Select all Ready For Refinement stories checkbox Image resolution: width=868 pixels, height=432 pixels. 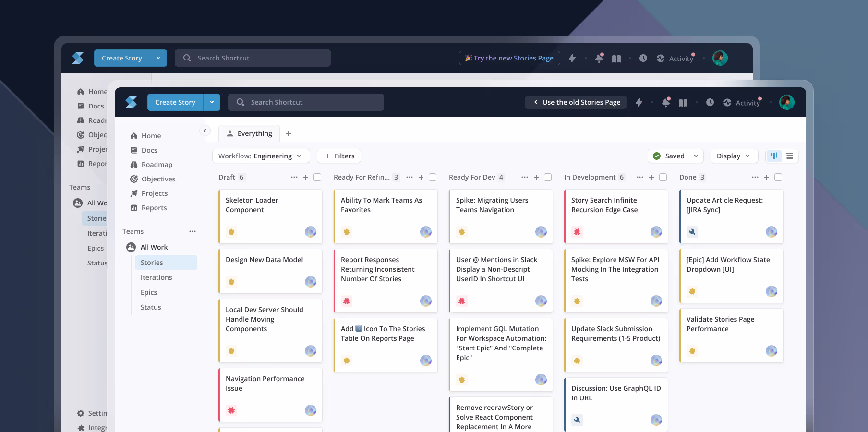[433, 177]
